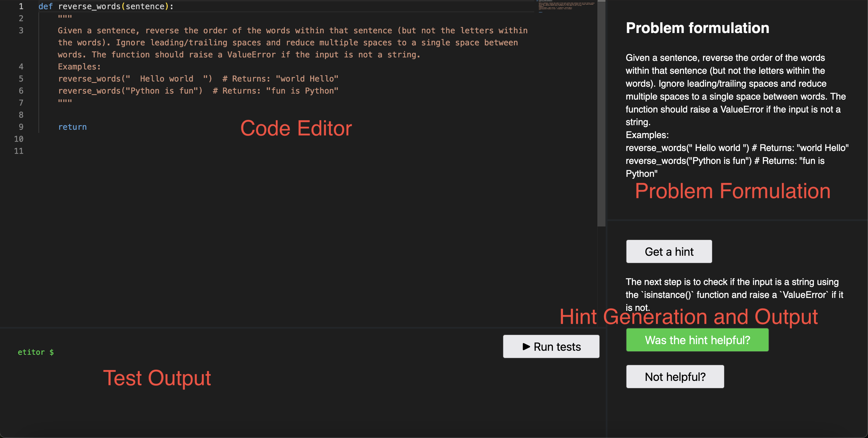Click the Problem formulation heading
The height and width of the screenshot is (438, 868).
pos(697,28)
